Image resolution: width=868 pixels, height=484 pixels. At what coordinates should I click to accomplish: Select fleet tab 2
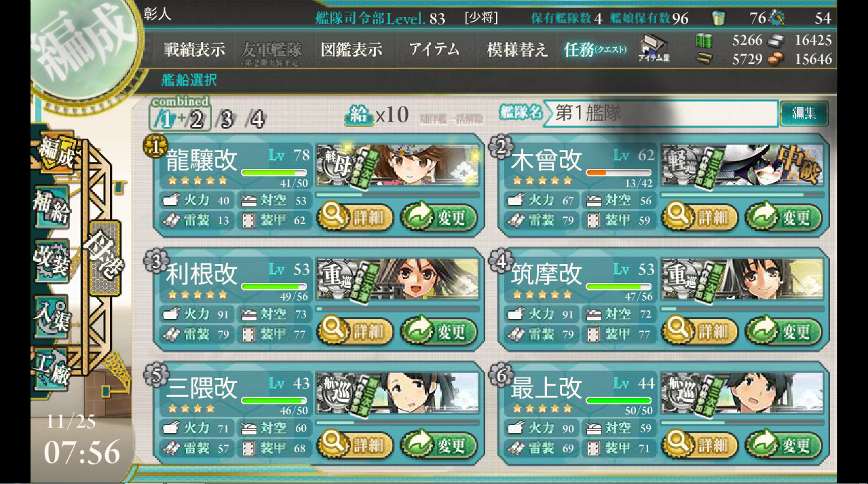tap(195, 119)
